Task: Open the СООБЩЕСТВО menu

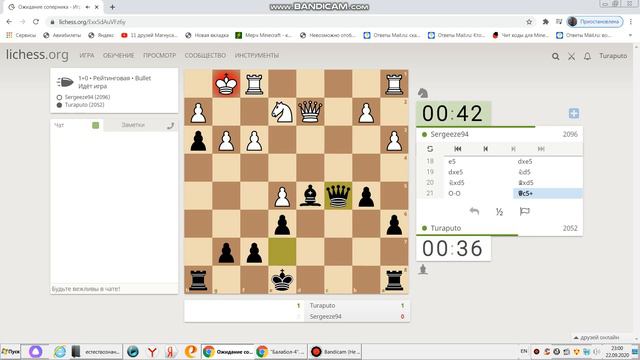Action: pyautogui.click(x=205, y=55)
